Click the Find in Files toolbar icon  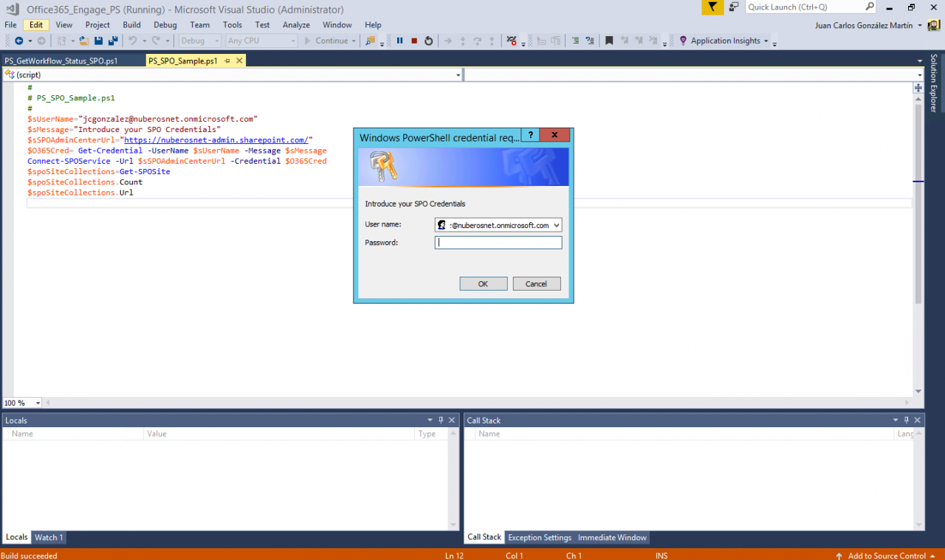point(370,41)
